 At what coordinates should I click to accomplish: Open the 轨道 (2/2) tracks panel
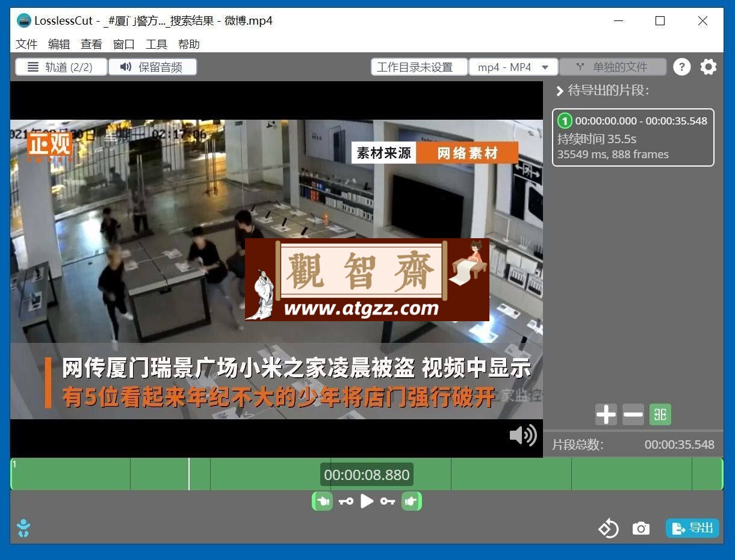coord(61,67)
